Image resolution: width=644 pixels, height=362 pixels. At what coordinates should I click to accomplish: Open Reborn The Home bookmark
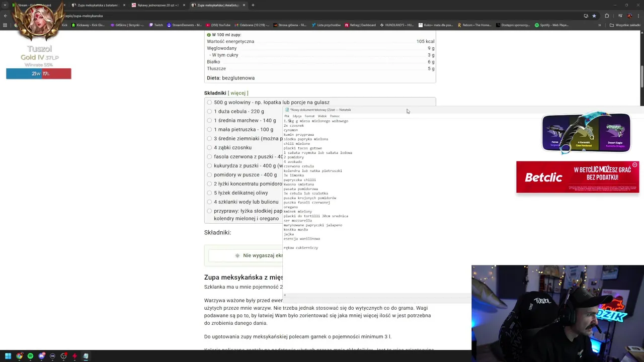point(474,25)
